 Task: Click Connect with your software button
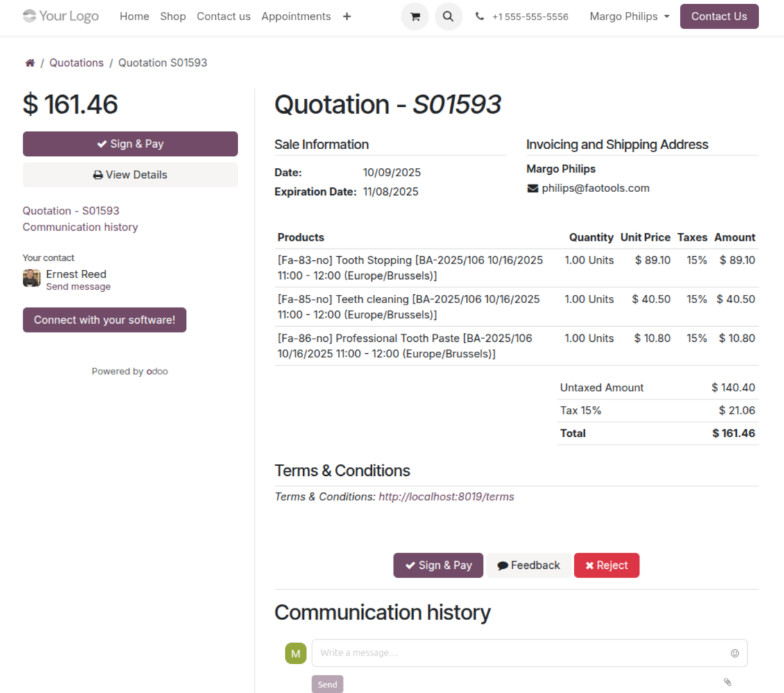pyautogui.click(x=105, y=320)
